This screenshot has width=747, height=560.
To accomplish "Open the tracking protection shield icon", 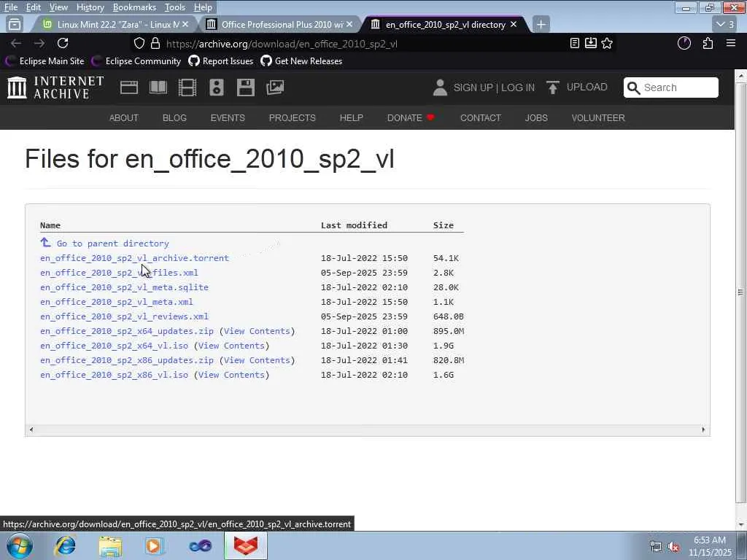I will pos(139,43).
